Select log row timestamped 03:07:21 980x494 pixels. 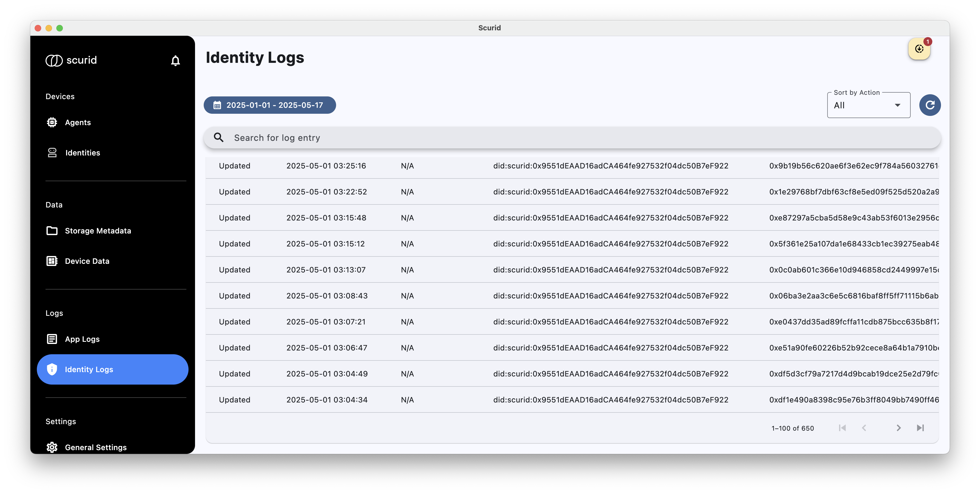coord(572,322)
